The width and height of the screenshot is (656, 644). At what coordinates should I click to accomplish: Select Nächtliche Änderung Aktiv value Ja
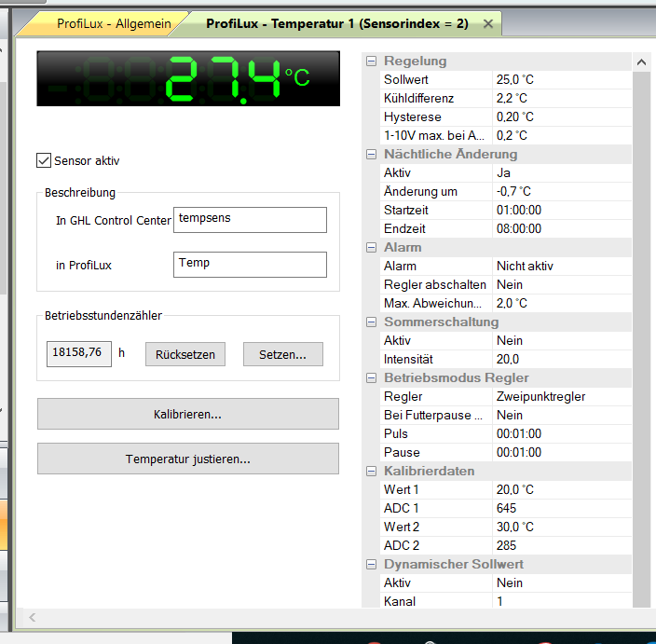[x=562, y=172]
